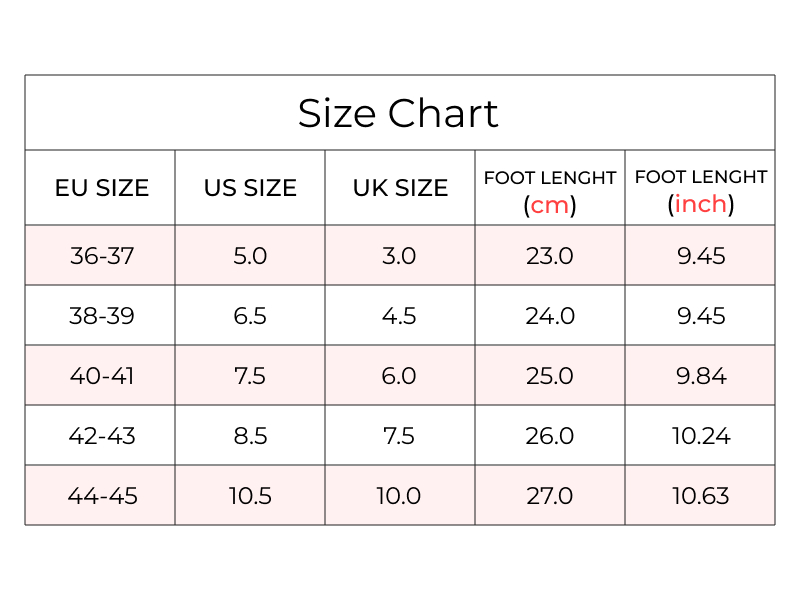Select the 44-45 EU size cell
800x600 pixels.
(x=102, y=496)
